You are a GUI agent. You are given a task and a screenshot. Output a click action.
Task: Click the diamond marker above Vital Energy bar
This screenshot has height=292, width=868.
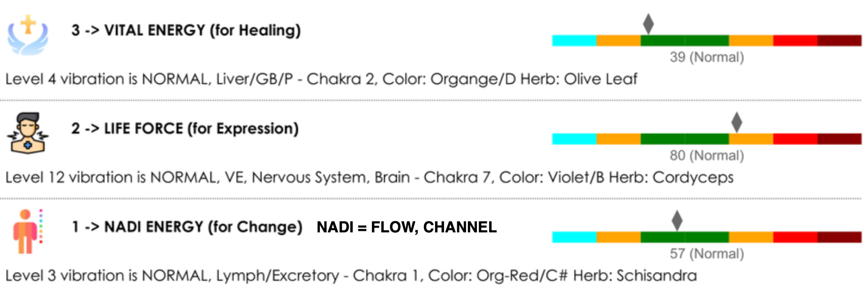pos(648,24)
